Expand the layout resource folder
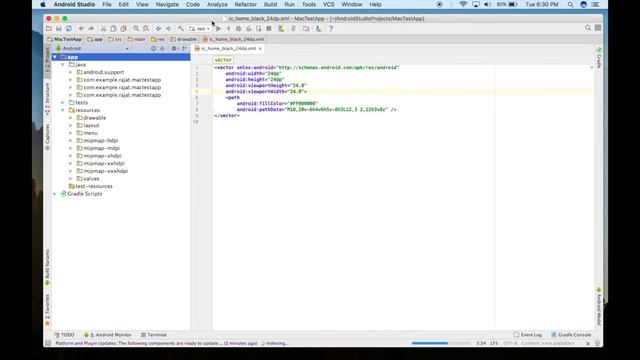 [x=70, y=125]
